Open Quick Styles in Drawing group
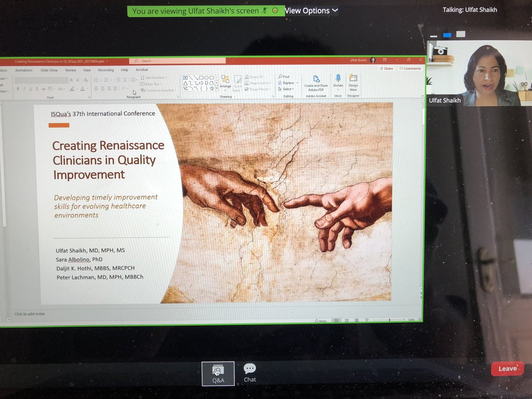This screenshot has width=532, height=399. pyautogui.click(x=237, y=83)
